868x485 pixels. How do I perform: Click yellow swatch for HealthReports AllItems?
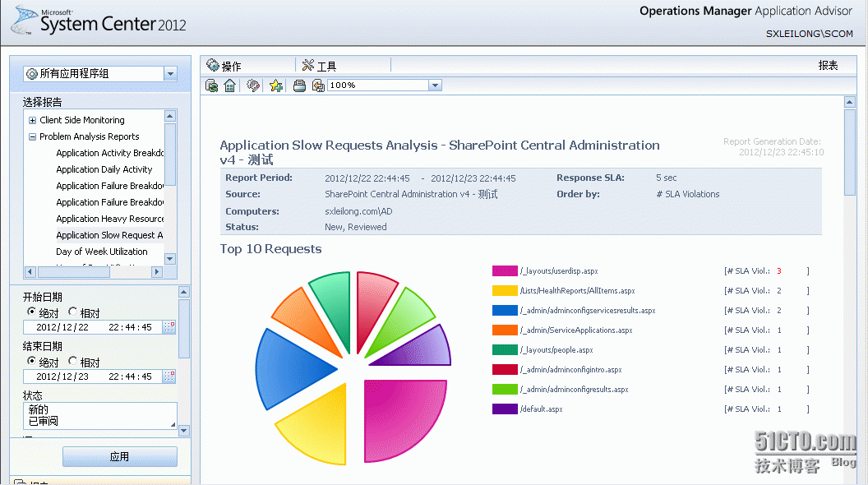[505, 291]
